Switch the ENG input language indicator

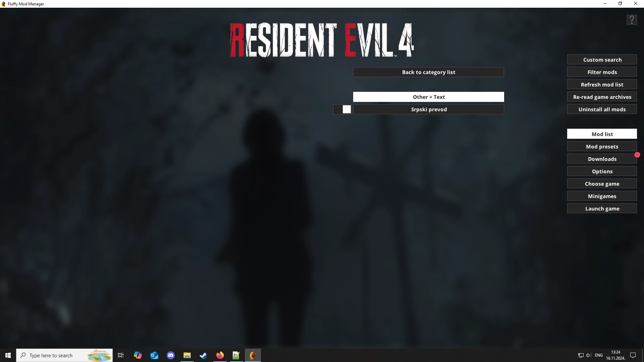click(x=599, y=355)
